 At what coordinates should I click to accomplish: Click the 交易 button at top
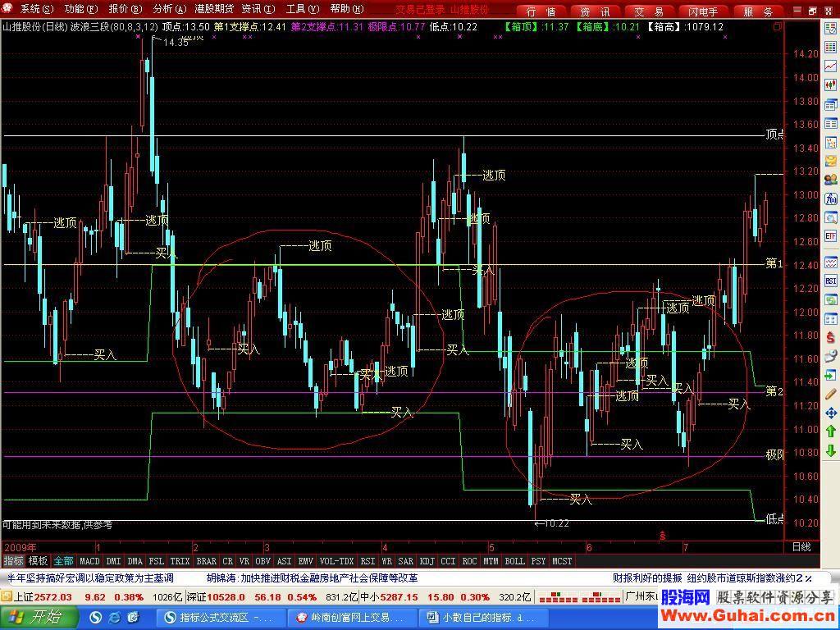coord(649,11)
